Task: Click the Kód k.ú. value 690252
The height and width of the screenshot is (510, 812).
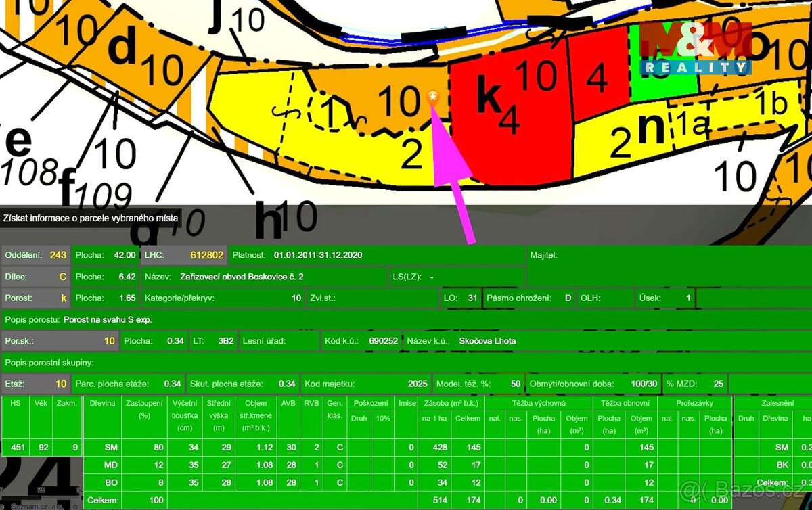Action: [383, 341]
